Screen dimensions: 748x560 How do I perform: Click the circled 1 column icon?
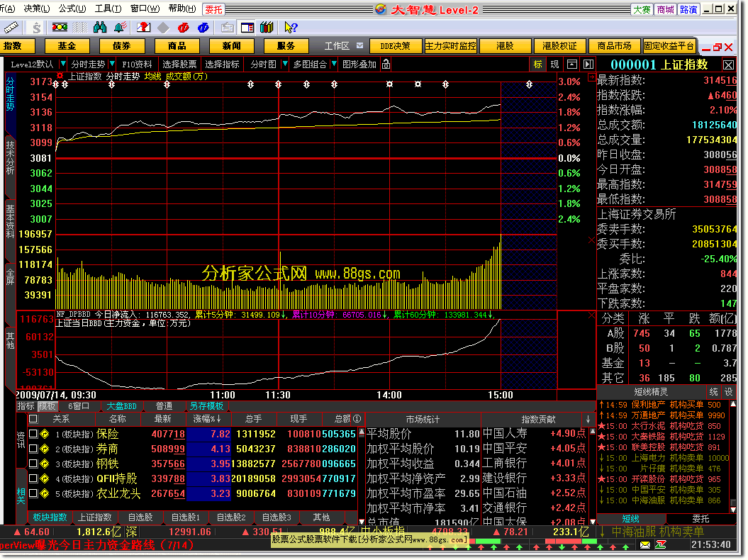click(x=357, y=419)
